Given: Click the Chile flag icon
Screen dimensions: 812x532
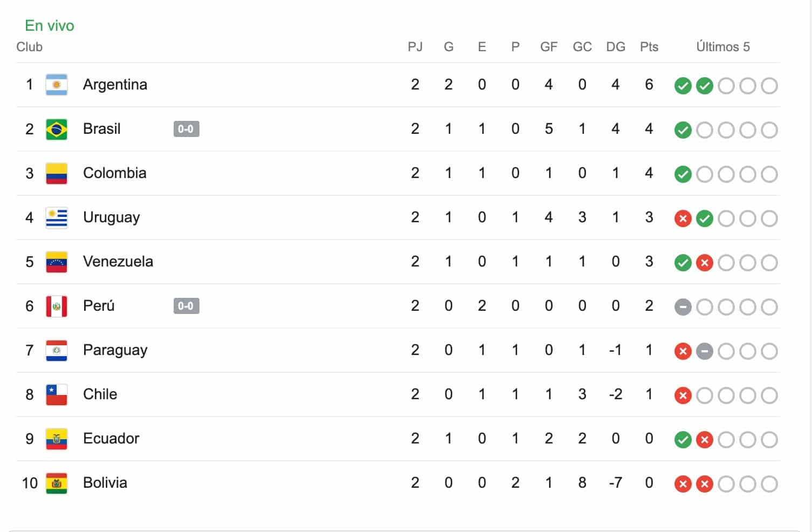Looking at the screenshot, I should [57, 394].
